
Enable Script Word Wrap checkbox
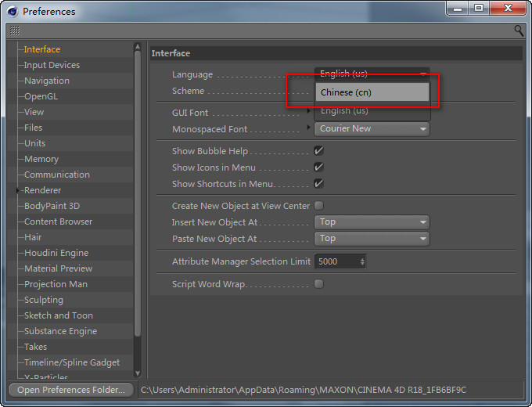pyautogui.click(x=318, y=283)
